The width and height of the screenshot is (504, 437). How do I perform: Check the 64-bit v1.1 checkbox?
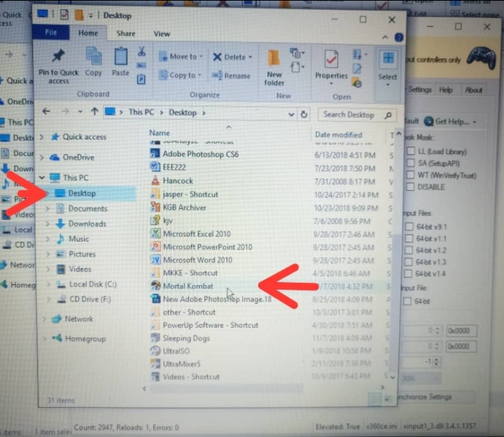tap(408, 238)
